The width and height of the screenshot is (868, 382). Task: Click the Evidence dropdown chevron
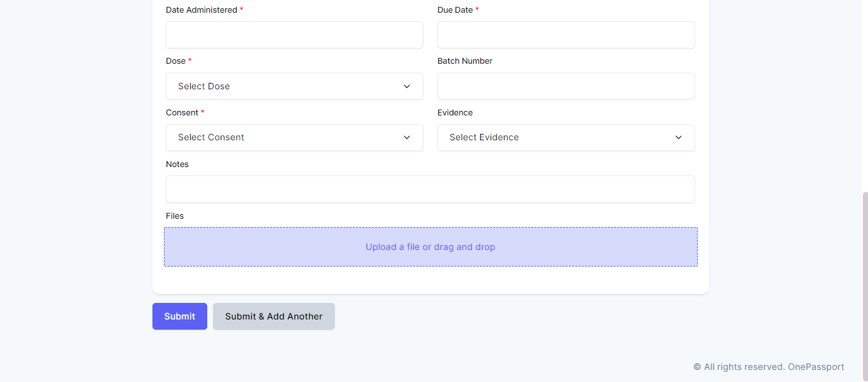click(678, 137)
